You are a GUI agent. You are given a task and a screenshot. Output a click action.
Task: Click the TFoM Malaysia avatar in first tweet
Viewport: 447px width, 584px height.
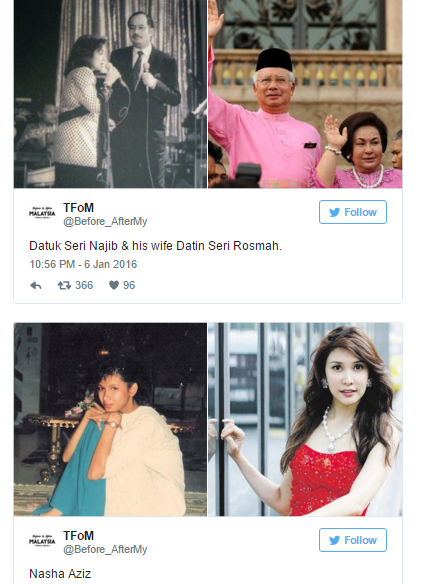point(42,213)
